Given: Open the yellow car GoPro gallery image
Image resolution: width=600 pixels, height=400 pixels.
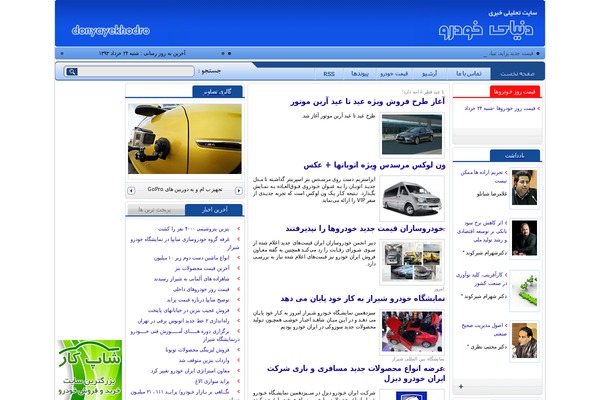Looking at the screenshot, I should 185,139.
